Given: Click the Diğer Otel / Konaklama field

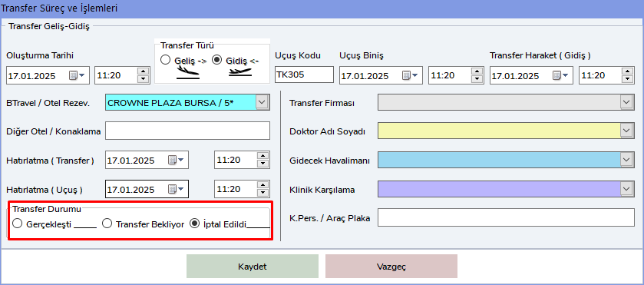Looking at the screenshot, I should [188, 131].
